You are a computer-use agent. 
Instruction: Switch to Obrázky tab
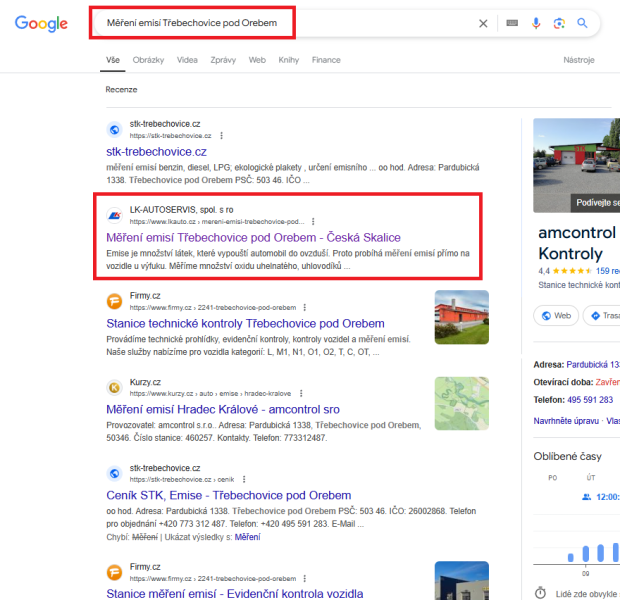point(148,60)
